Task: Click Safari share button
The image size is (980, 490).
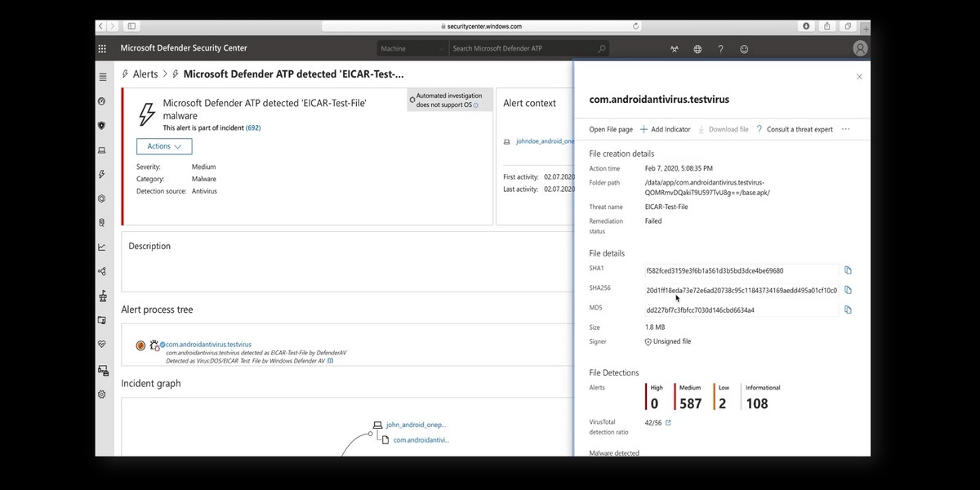Action: (x=827, y=26)
